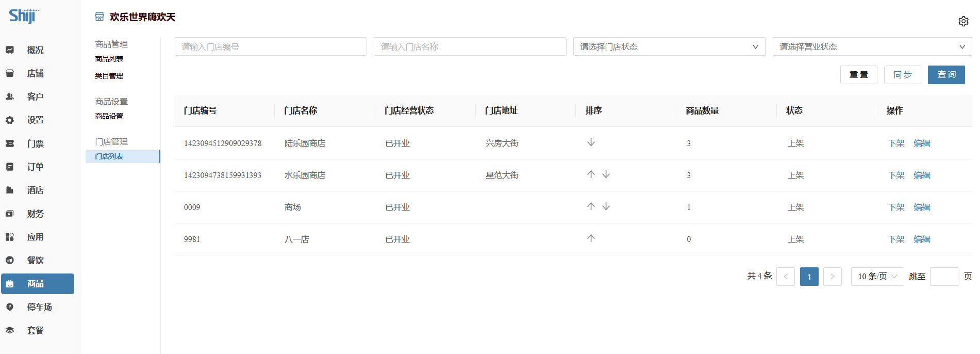Select 类目管理 submenu item
The image size is (980, 354).
click(x=109, y=76)
